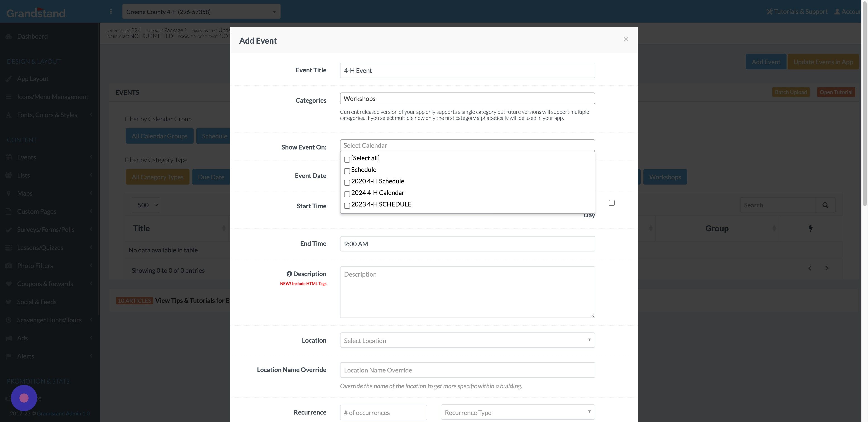Image resolution: width=868 pixels, height=422 pixels.
Task: Click the Scavenger Hunts/Tours compass icon
Action: [9, 320]
